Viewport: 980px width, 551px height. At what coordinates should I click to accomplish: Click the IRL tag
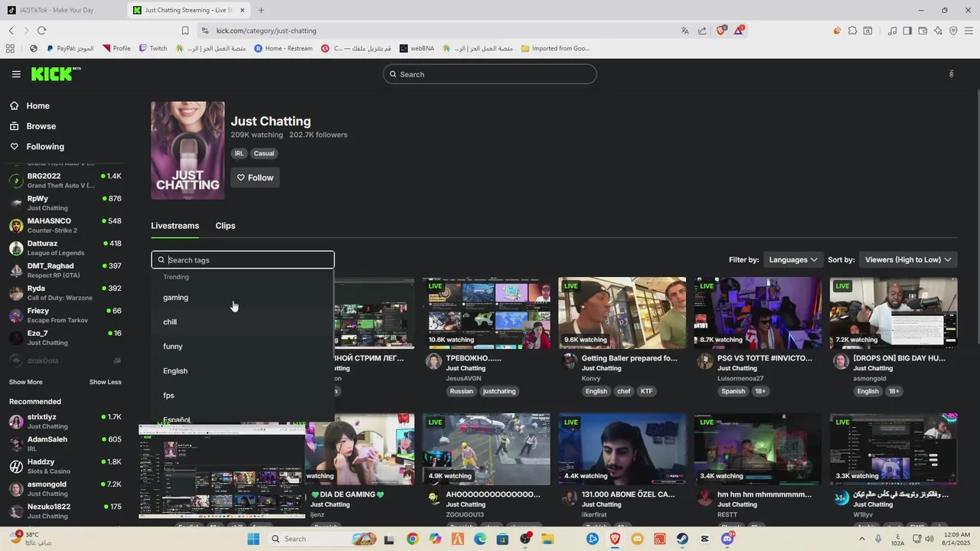point(239,153)
